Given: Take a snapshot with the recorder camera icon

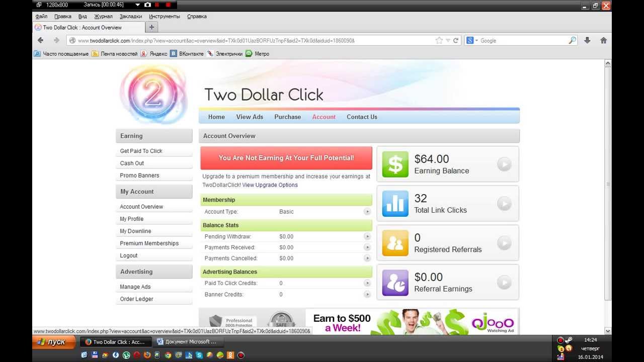Looking at the screenshot, I should (x=147, y=5).
